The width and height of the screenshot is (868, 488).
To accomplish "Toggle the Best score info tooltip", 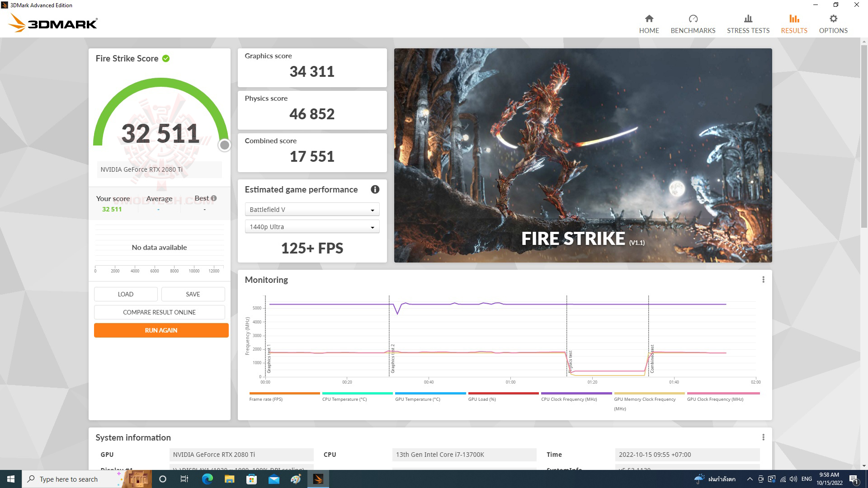I will [x=213, y=198].
